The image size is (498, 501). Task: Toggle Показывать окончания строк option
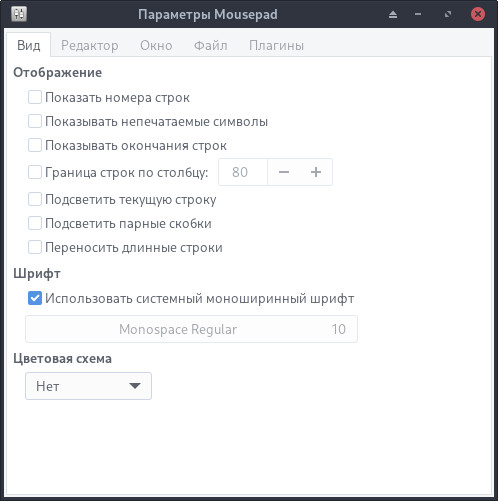click(35, 145)
